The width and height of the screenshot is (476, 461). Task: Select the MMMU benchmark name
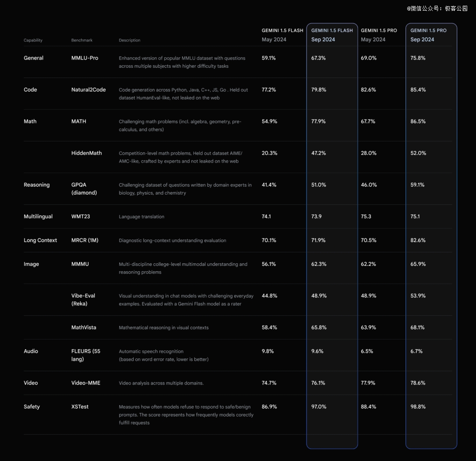pyautogui.click(x=80, y=264)
